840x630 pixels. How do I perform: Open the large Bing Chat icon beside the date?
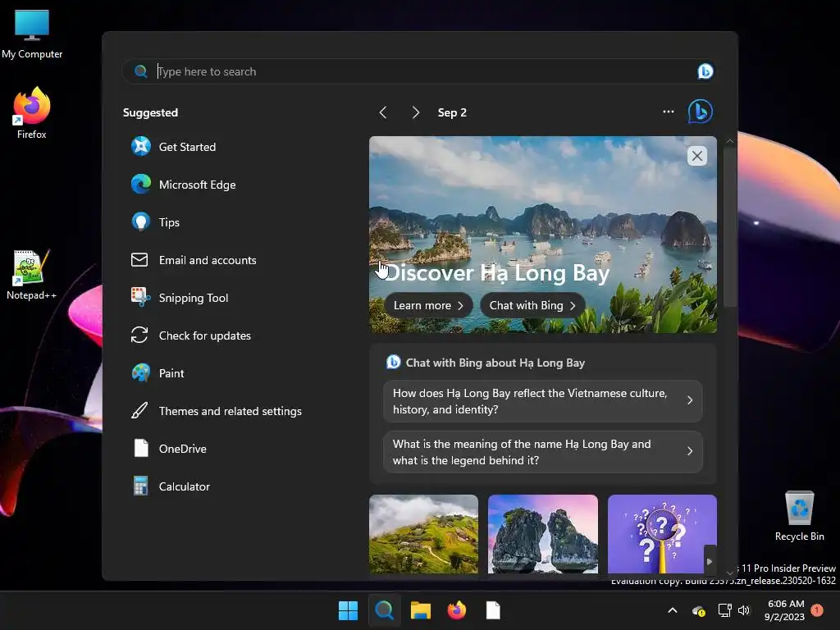point(701,112)
